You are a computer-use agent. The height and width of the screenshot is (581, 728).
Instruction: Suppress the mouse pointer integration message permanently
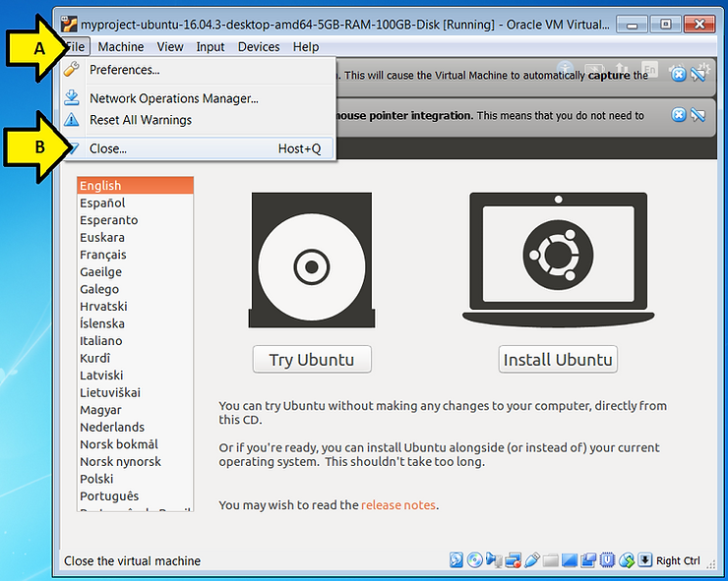(698, 116)
